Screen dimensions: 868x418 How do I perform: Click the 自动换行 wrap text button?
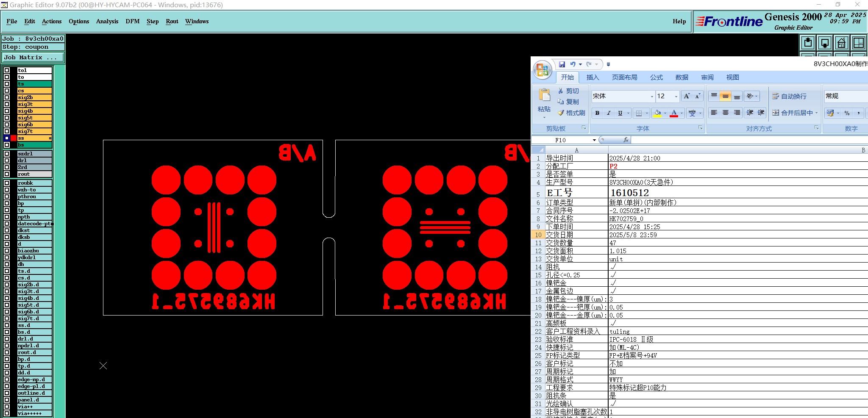point(790,96)
